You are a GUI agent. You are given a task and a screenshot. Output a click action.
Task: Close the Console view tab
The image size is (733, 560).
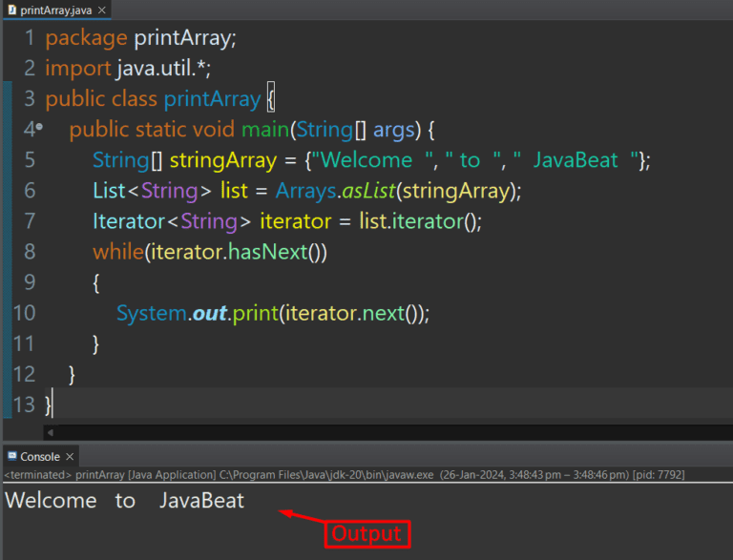pos(71,456)
